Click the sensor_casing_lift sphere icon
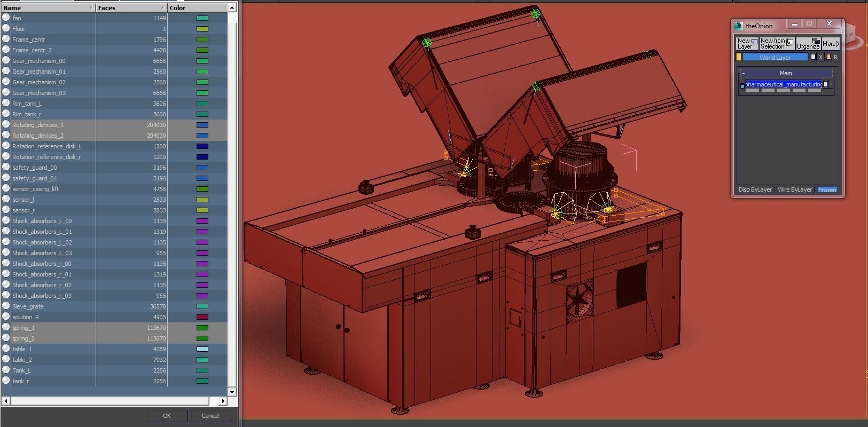The width and height of the screenshot is (868, 427). pyautogui.click(x=6, y=188)
